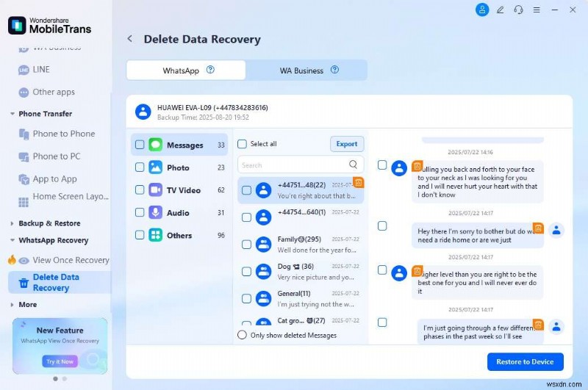Click the Export button

[x=347, y=144]
